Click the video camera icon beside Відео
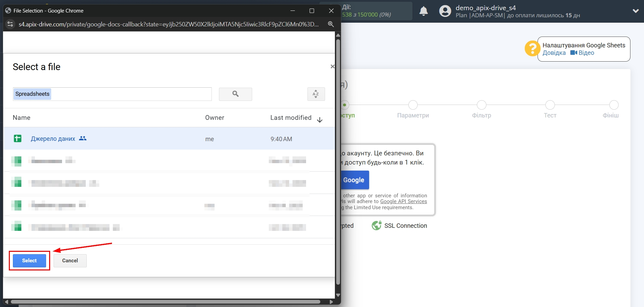Screen dimensions: 644x307 tap(573, 53)
